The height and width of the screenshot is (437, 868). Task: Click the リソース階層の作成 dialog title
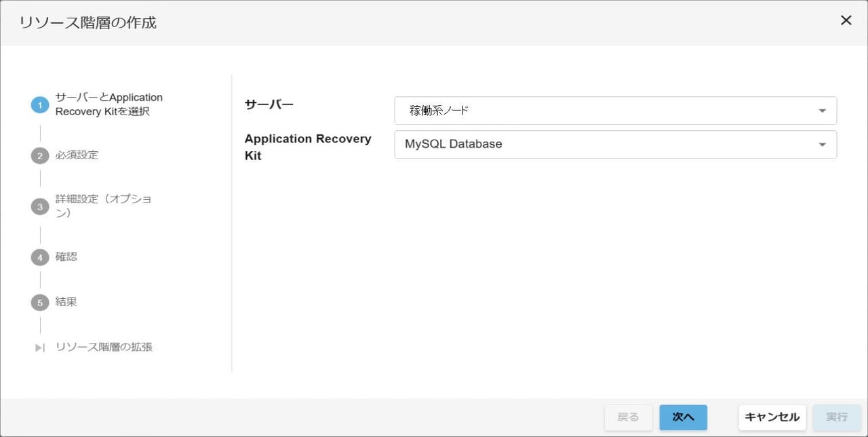point(87,22)
